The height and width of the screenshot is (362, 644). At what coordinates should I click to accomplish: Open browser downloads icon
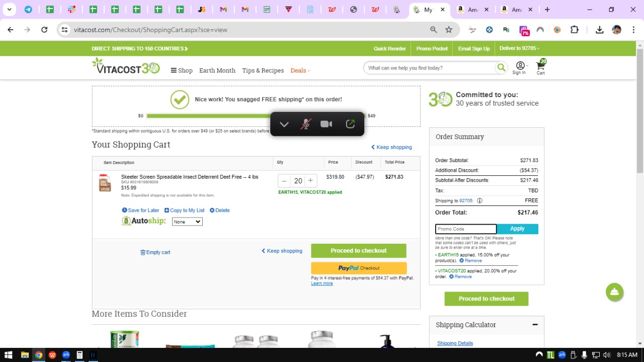click(x=599, y=30)
